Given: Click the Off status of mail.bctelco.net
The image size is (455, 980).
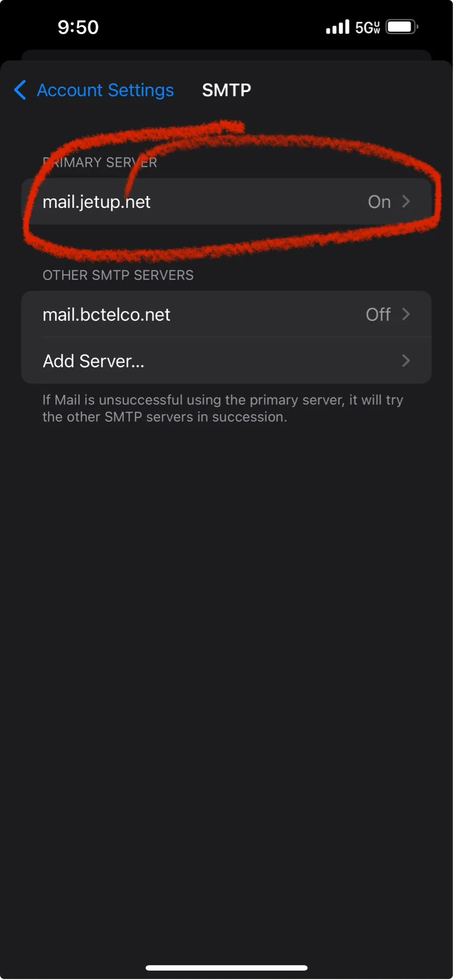Looking at the screenshot, I should [378, 315].
